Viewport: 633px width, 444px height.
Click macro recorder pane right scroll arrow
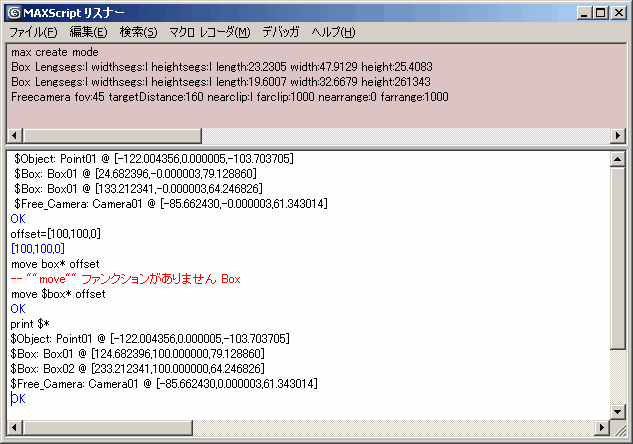coord(617,136)
